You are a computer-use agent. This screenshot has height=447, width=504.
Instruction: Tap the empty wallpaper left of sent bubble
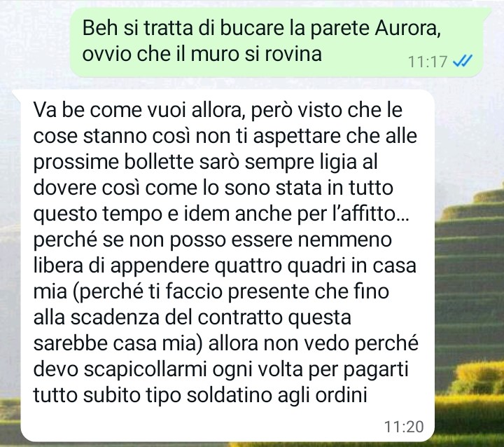35,42
